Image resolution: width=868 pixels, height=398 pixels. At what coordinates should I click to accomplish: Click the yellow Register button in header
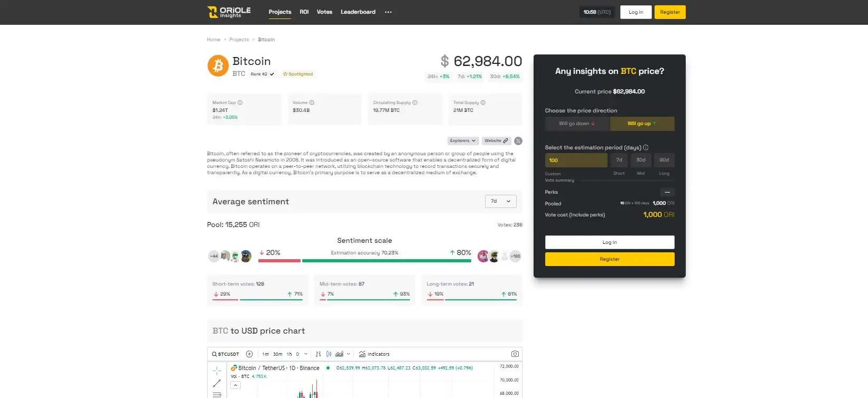coord(669,12)
